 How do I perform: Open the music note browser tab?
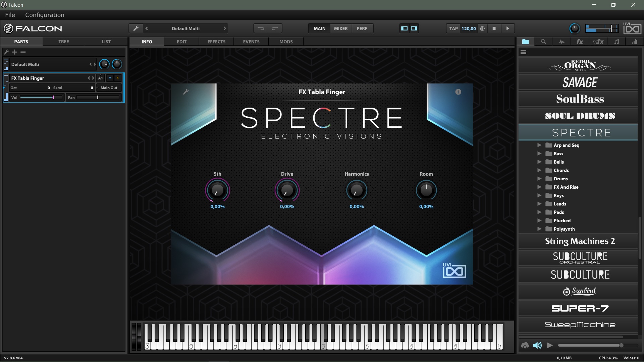point(616,42)
